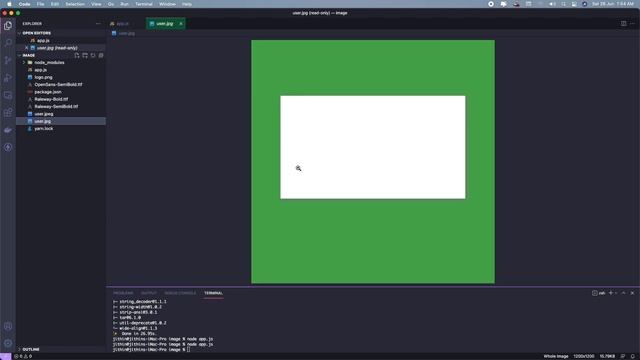Maximize the terminal panel
Image resolution: width=640 pixels, height=360 pixels.
coord(623,293)
